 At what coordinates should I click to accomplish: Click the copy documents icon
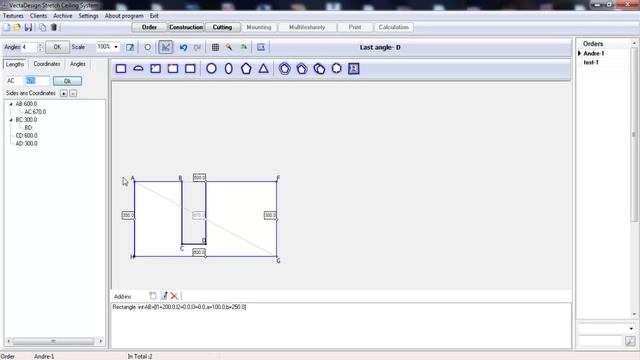[42, 27]
